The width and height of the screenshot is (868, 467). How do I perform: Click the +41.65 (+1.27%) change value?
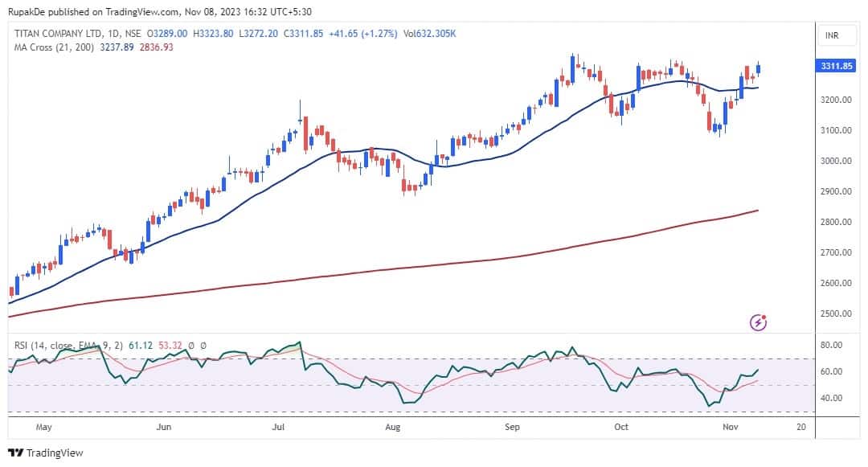363,34
